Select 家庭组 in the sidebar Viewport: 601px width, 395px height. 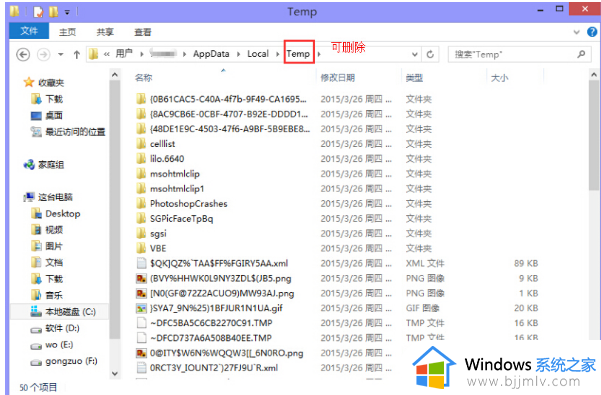51,165
